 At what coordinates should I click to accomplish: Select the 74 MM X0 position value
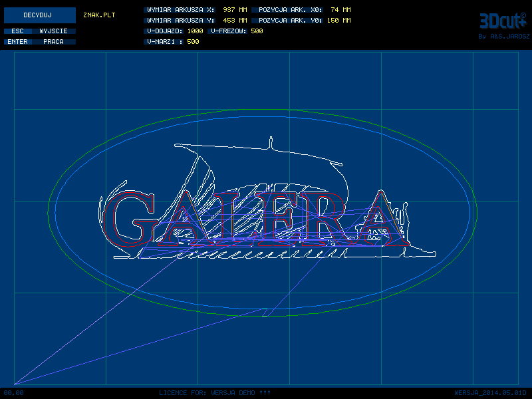pyautogui.click(x=340, y=10)
